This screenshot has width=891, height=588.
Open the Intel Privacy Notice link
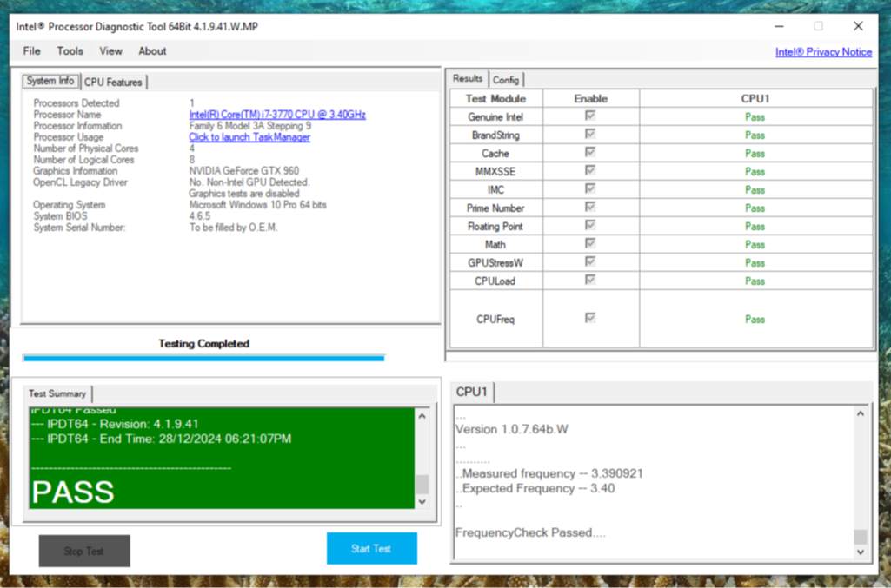coord(823,51)
